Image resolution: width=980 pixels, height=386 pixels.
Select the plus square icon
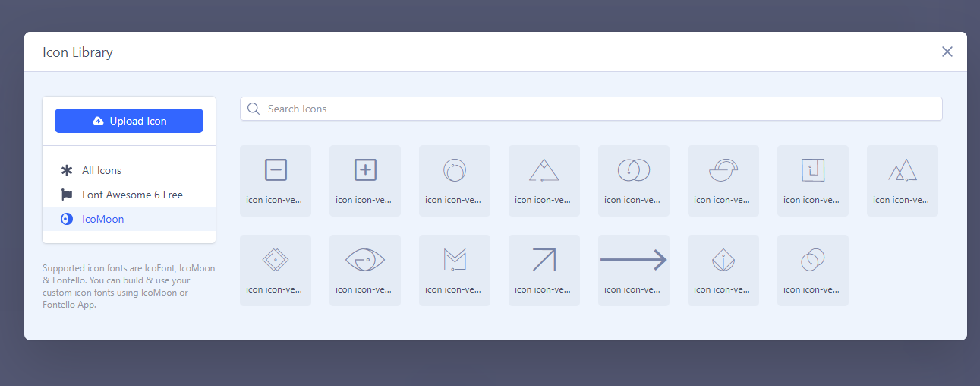(x=364, y=180)
